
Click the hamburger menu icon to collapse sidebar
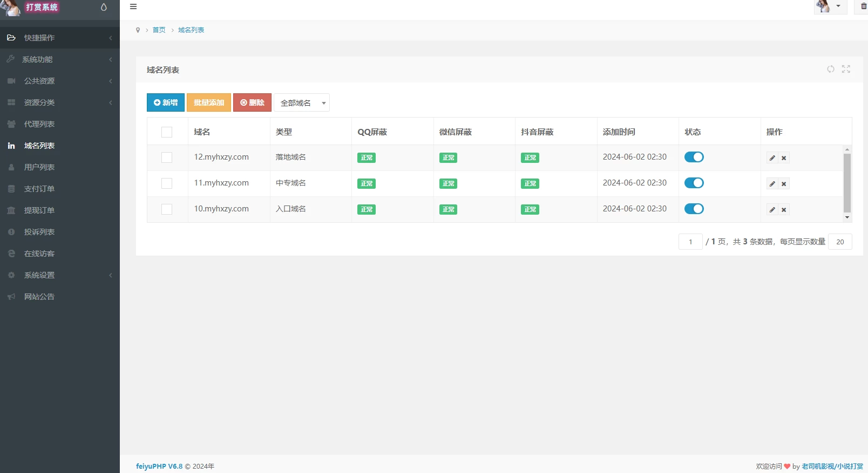tap(133, 7)
